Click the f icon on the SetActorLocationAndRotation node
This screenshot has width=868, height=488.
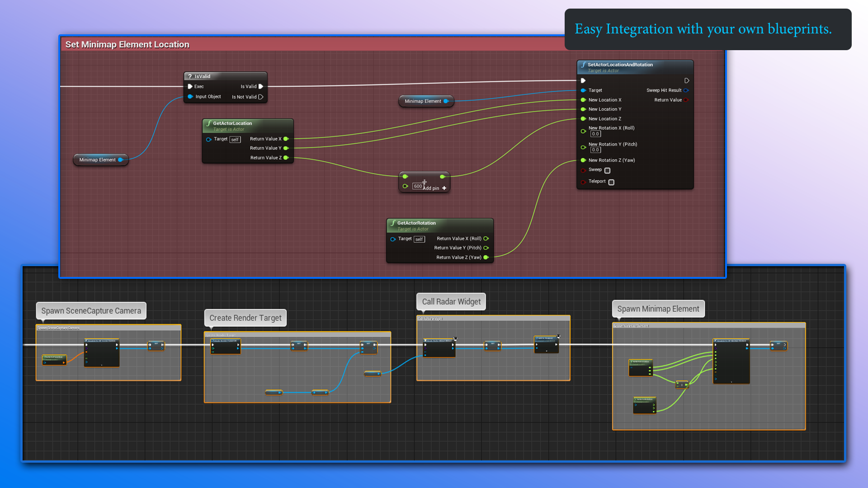(583, 65)
